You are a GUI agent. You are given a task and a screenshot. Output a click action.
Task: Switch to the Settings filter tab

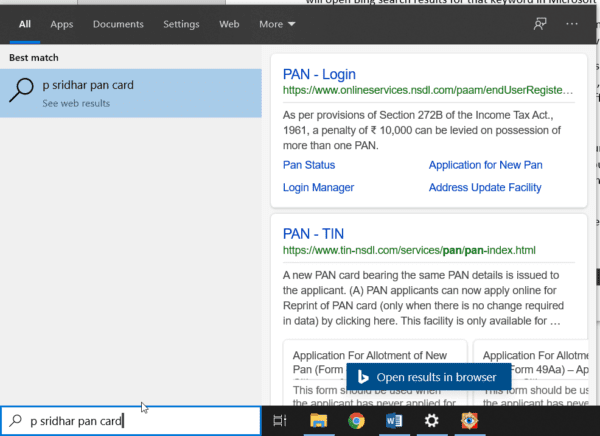(181, 24)
